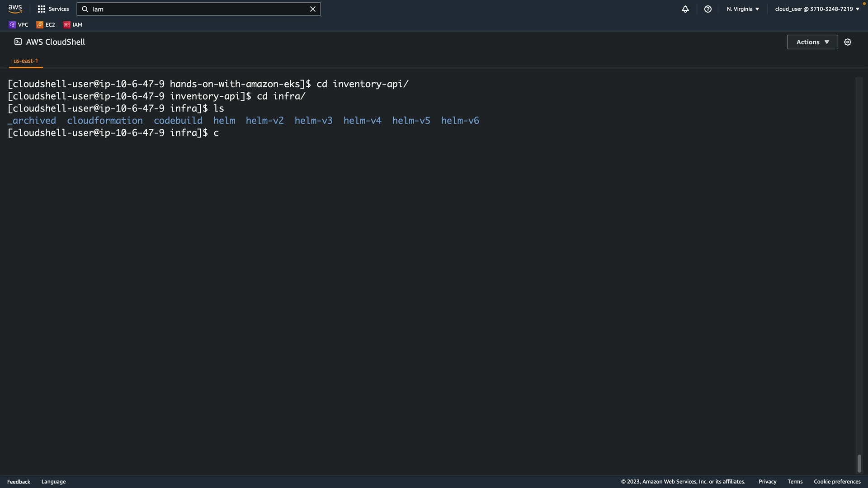Expand the N. Virginia region dropdown
Screen dimensions: 868x488
pos(743,9)
